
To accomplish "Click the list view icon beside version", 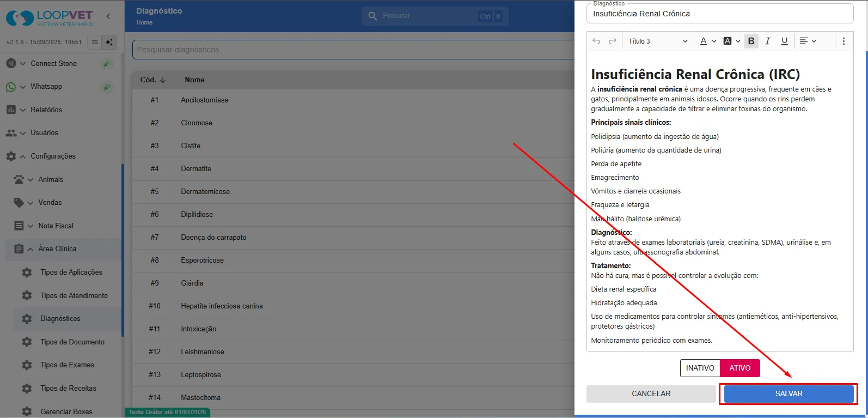I will click(95, 42).
